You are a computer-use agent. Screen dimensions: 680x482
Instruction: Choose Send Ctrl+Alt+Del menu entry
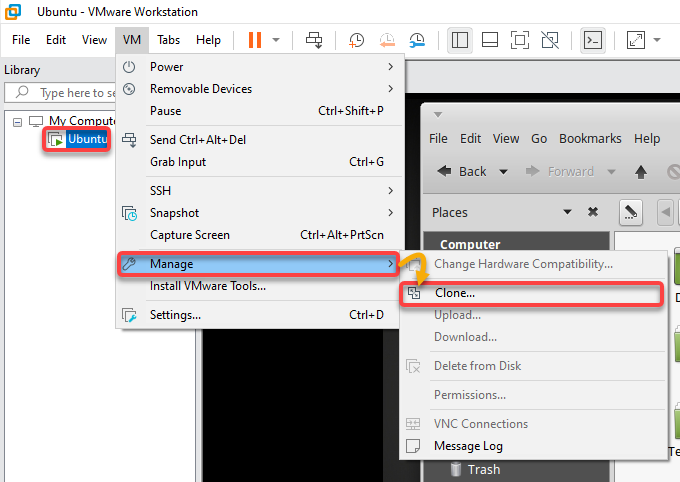258,140
